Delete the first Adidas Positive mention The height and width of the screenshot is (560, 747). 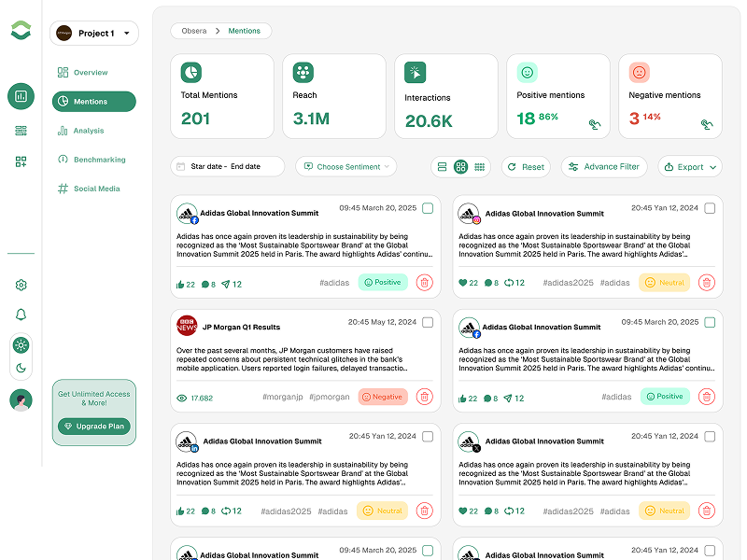tap(425, 283)
